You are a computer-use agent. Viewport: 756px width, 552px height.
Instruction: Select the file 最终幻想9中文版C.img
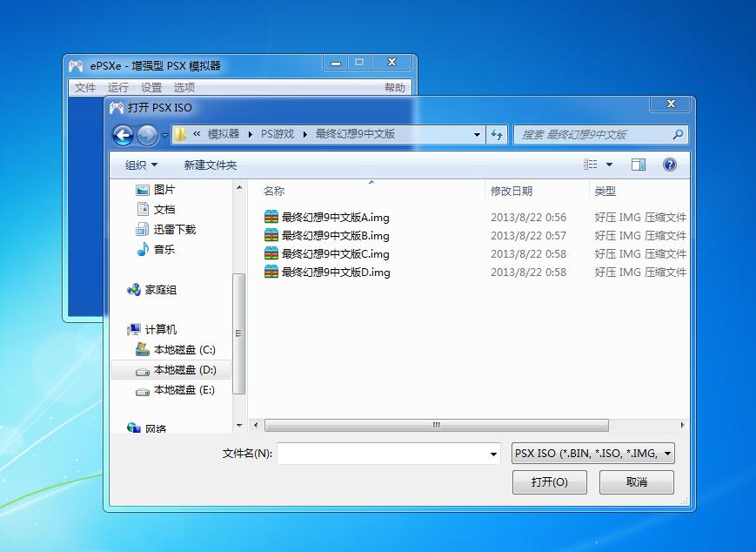(x=335, y=254)
